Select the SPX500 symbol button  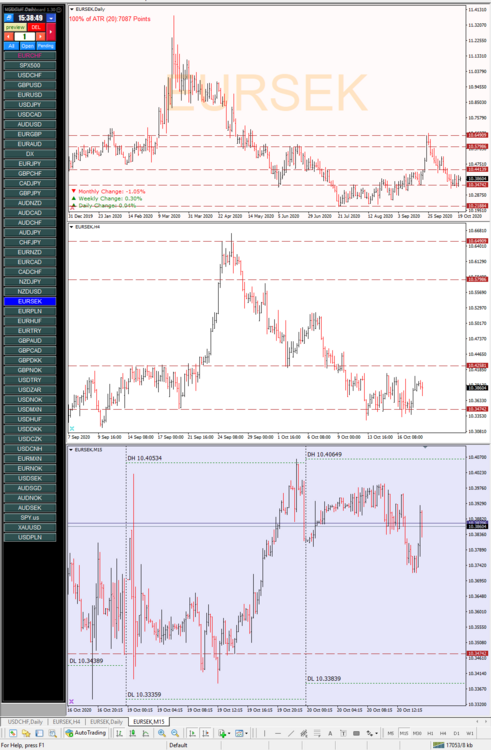pyautogui.click(x=30, y=66)
